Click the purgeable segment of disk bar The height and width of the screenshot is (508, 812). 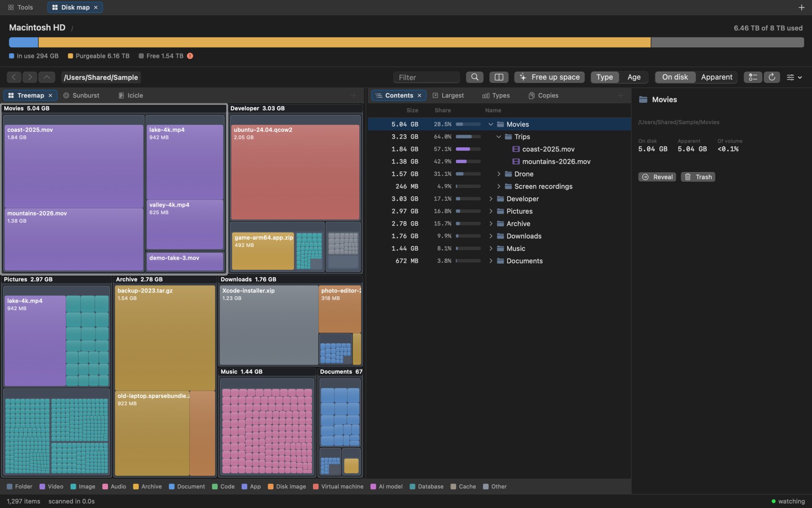click(x=344, y=42)
